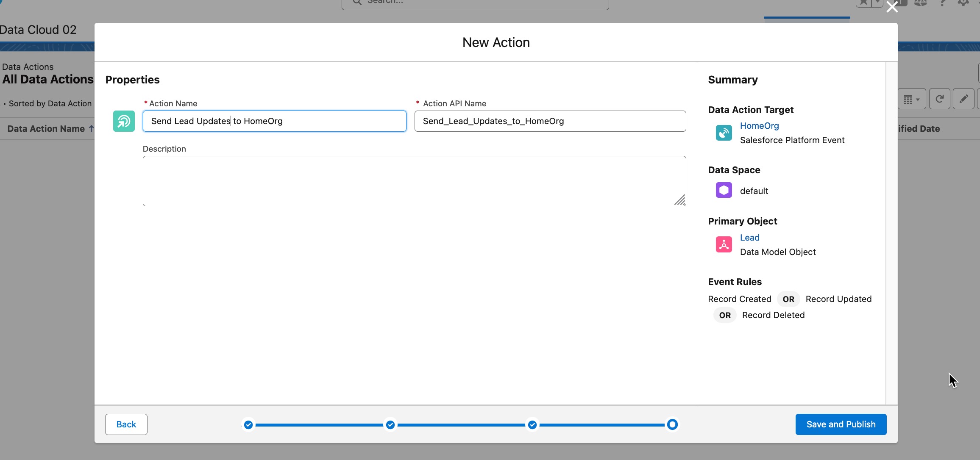Click the pink Lead data model icon
Viewport: 980px width, 460px height.
[724, 244]
